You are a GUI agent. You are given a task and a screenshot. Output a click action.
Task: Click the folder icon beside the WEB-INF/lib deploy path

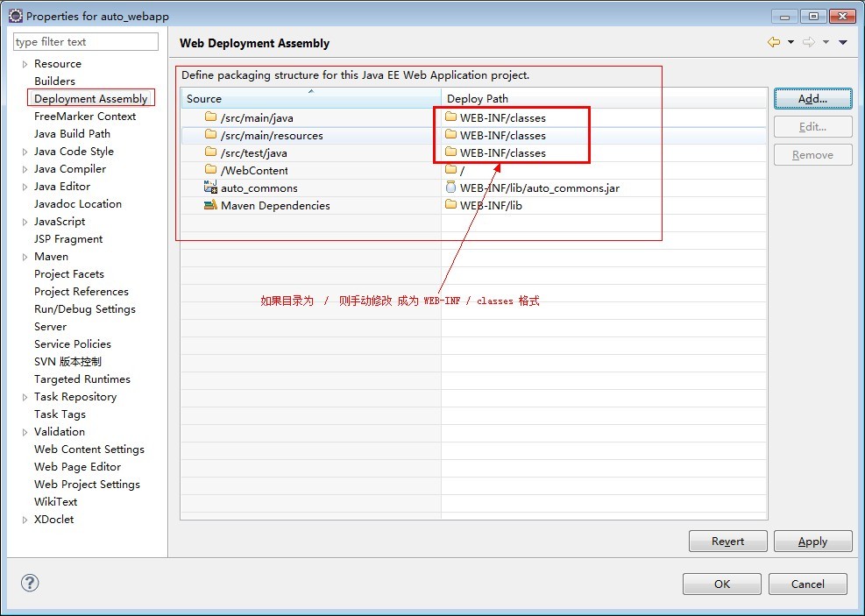click(x=450, y=204)
